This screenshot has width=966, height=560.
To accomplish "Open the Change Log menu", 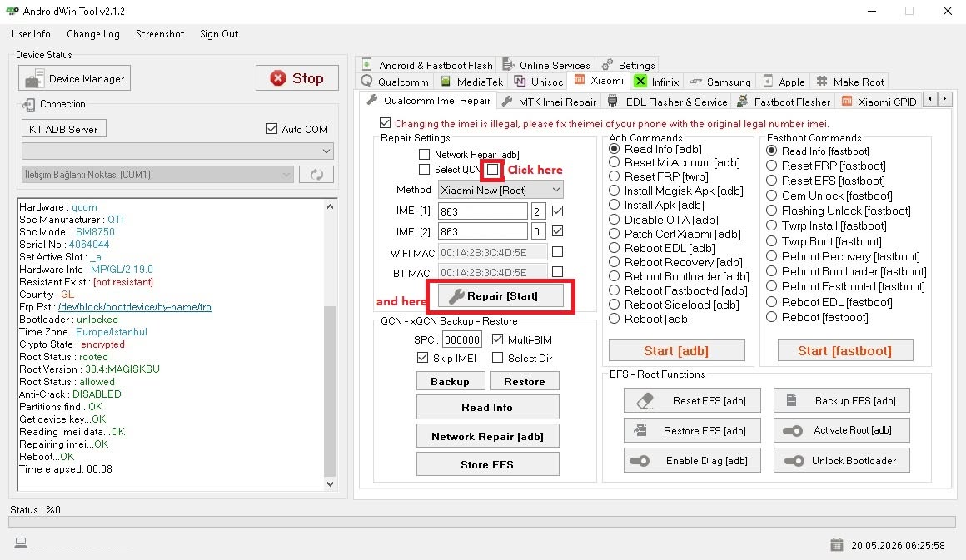I will (x=93, y=34).
